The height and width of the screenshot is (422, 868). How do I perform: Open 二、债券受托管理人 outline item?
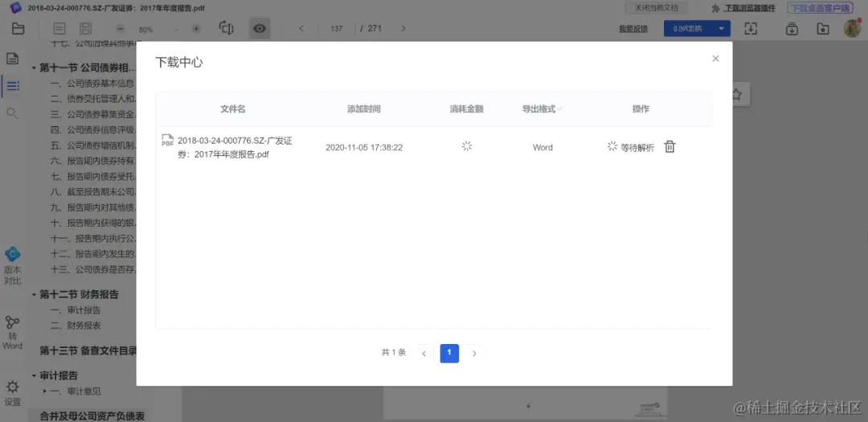point(92,99)
